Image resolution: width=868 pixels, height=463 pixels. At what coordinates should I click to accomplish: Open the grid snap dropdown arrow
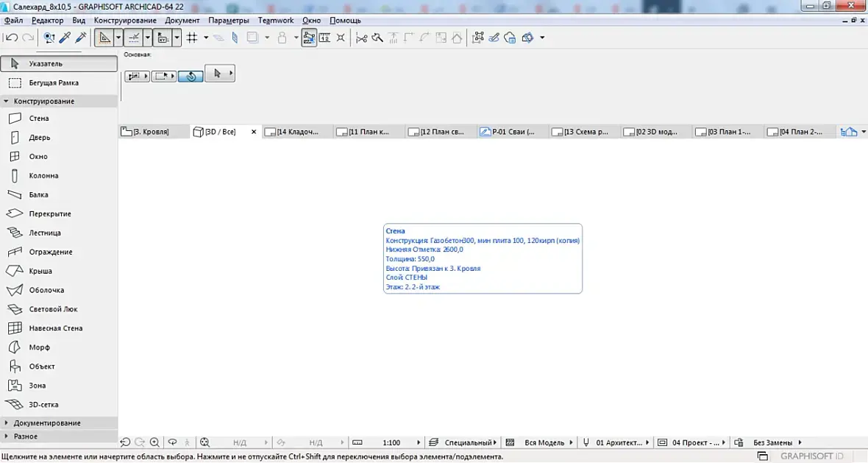coord(206,38)
